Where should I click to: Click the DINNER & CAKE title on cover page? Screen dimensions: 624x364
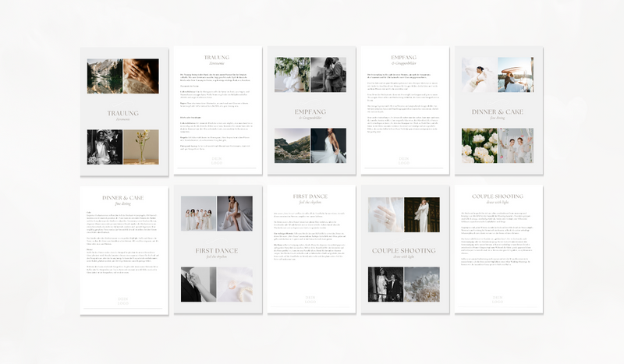coord(498,111)
